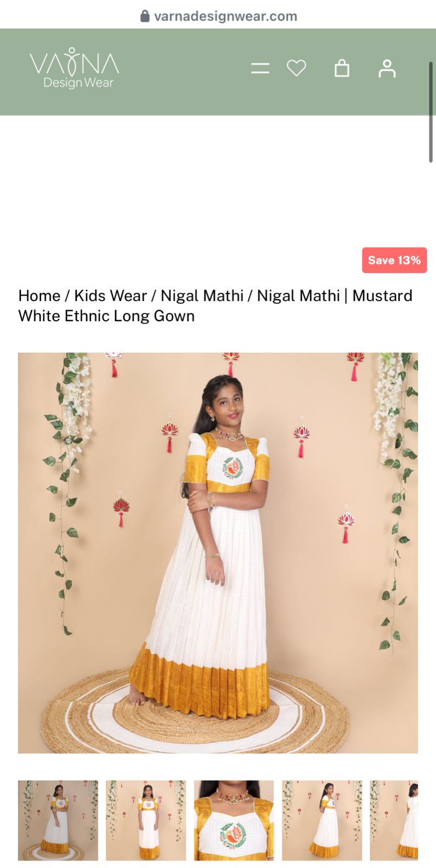
Task: Click the Varna Design Wear logo
Action: point(74,68)
